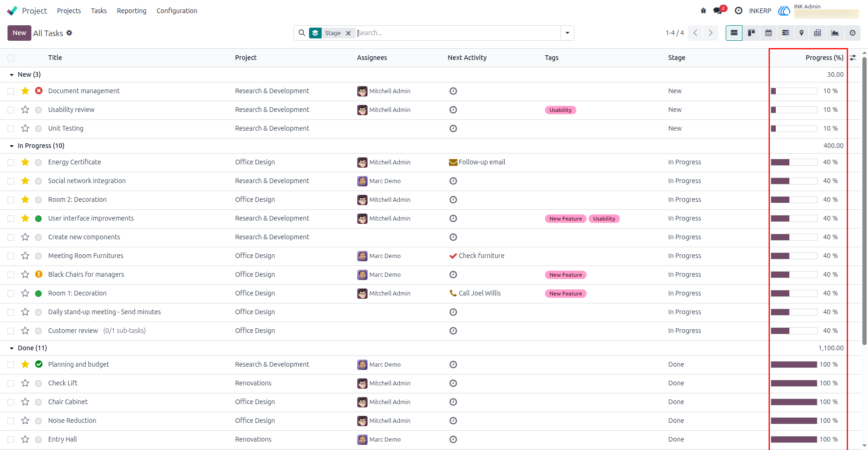The width and height of the screenshot is (868, 450).
Task: Click the New task button
Action: coord(19,33)
